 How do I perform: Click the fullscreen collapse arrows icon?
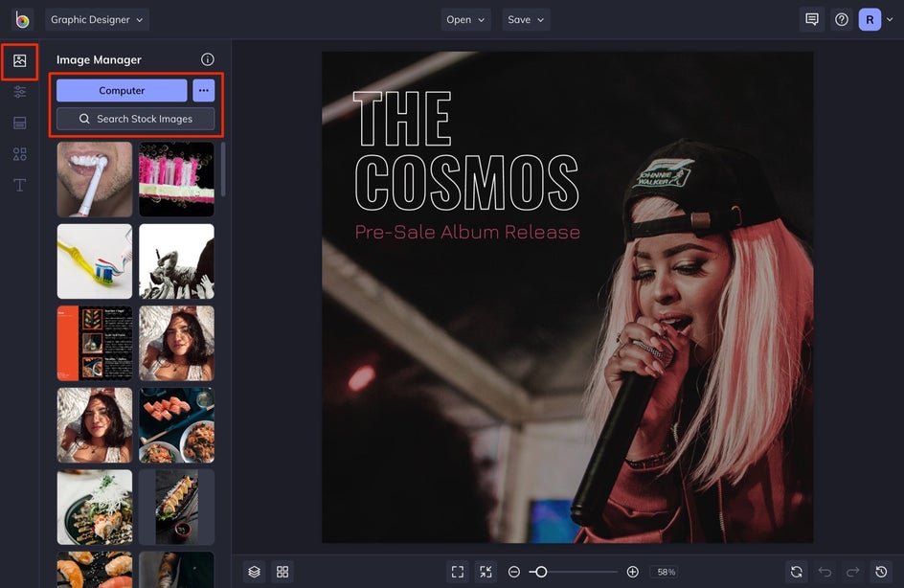click(x=486, y=572)
